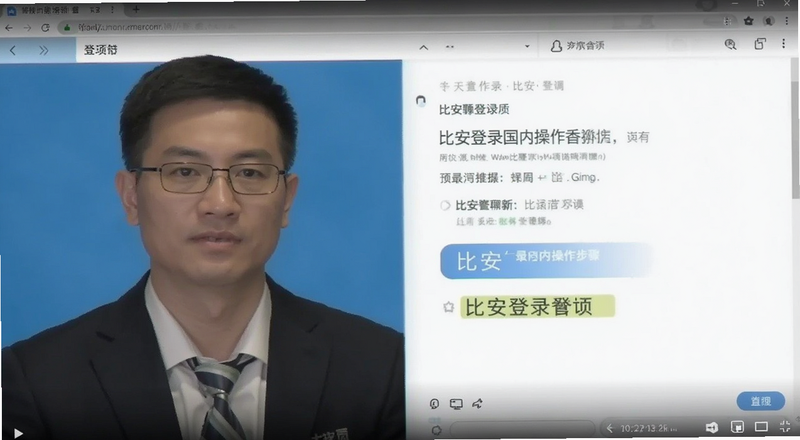Click the browser back arrow
The width and height of the screenshot is (800, 440).
9,28
